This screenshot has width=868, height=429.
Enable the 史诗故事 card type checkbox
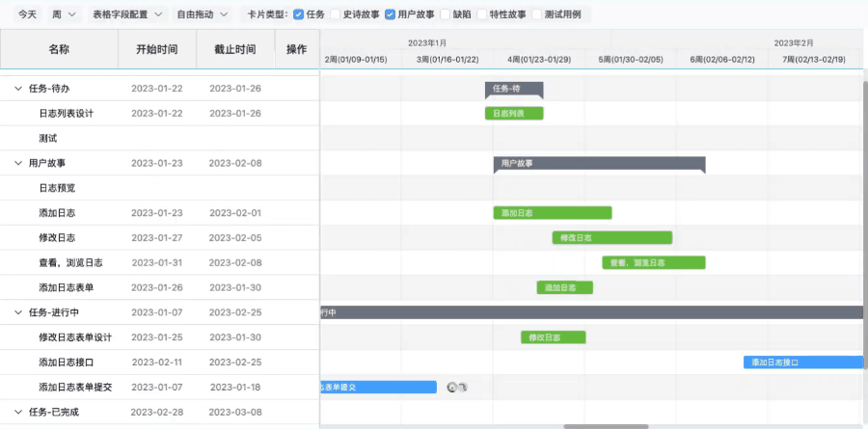(x=336, y=14)
